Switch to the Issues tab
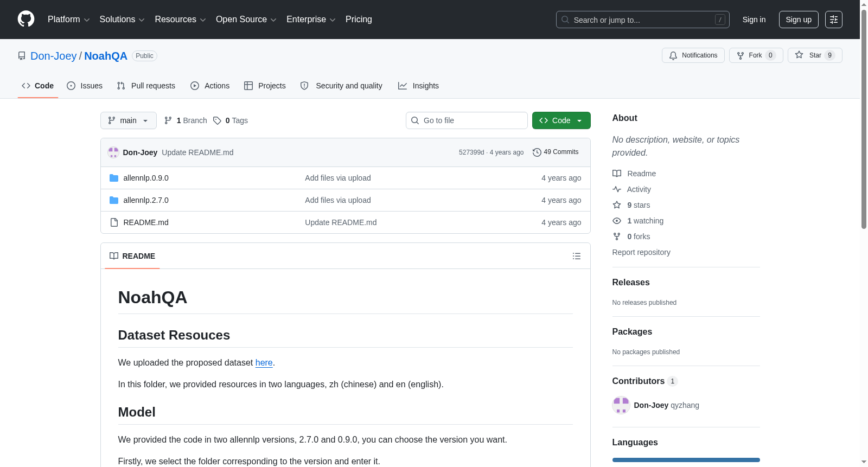 (85, 86)
